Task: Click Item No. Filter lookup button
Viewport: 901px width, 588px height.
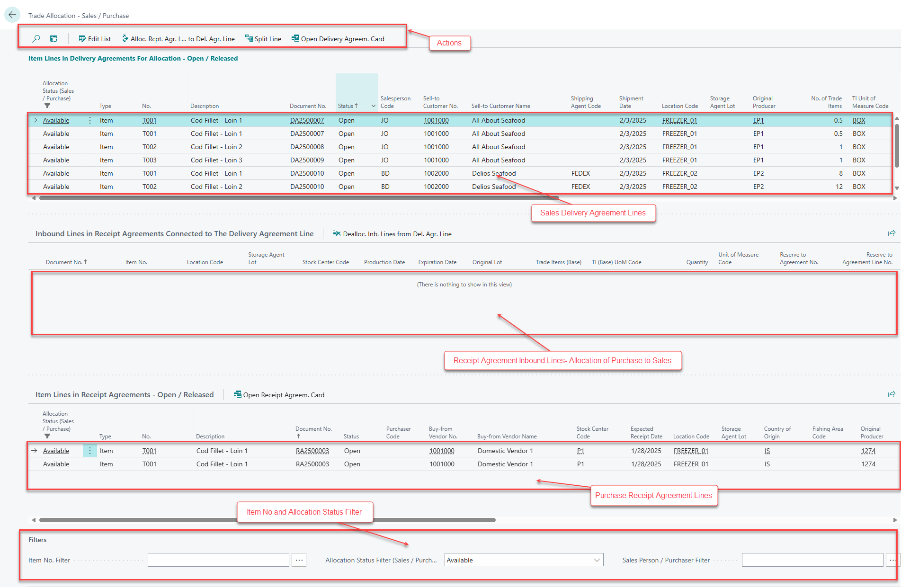Action: (x=299, y=560)
